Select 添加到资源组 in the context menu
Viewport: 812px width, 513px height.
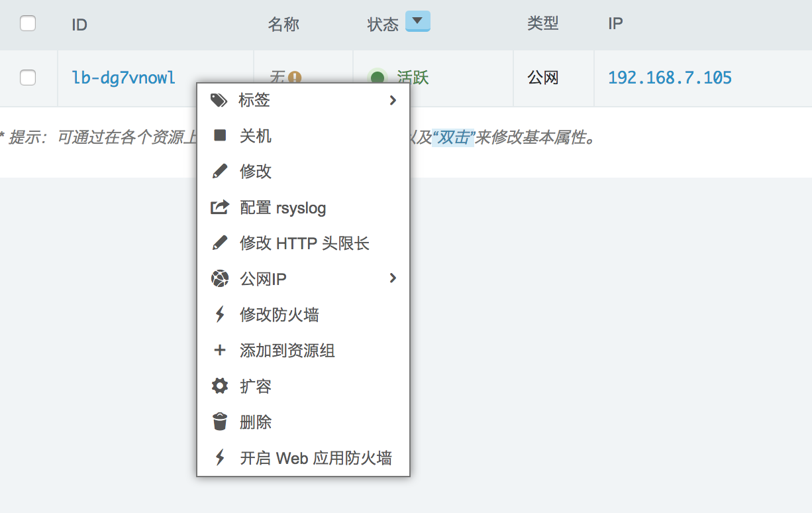(x=287, y=351)
